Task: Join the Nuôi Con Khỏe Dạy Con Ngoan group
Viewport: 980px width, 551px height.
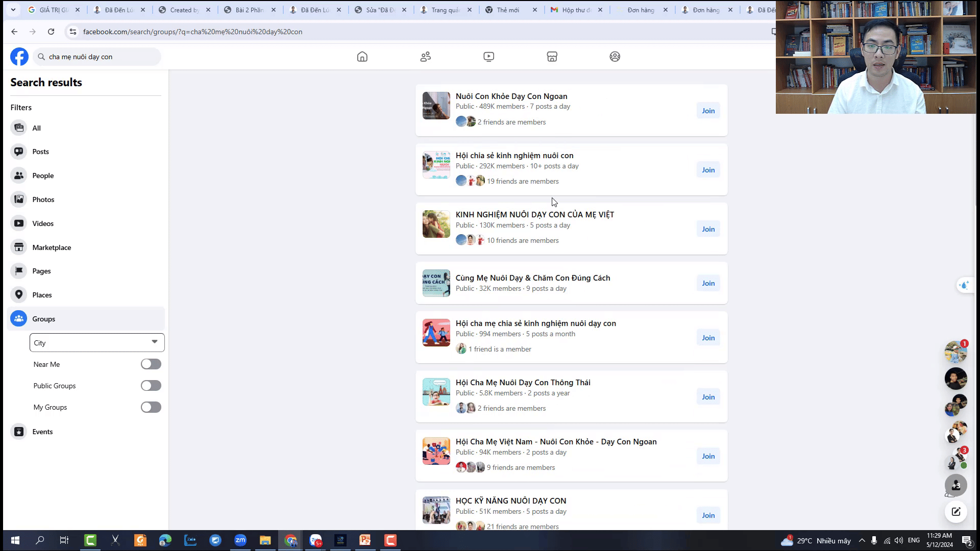Action: (708, 111)
